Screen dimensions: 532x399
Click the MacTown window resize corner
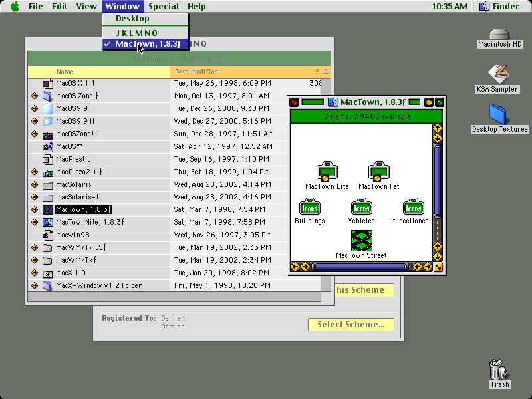point(438,267)
